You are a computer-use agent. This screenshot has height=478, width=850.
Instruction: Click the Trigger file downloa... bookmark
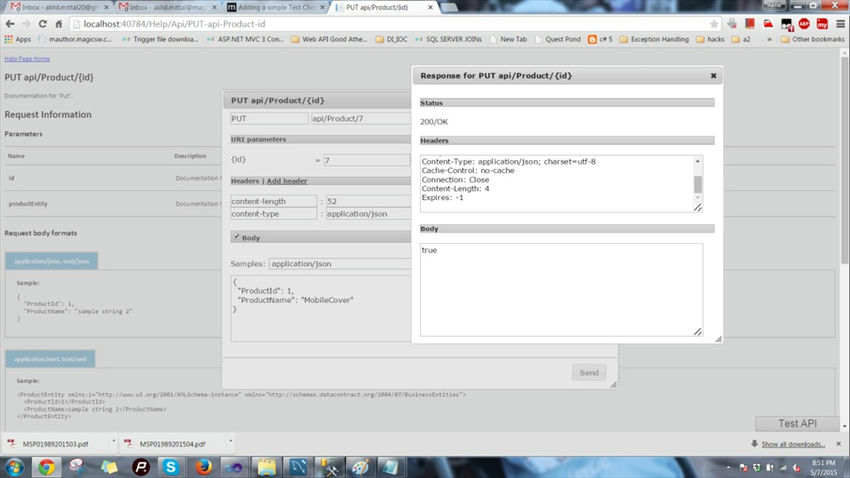coord(160,39)
